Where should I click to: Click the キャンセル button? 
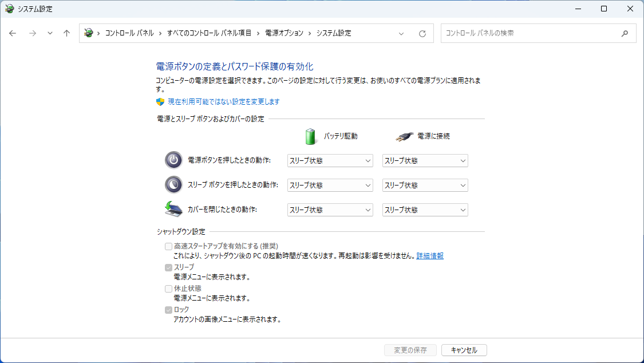pos(464,350)
